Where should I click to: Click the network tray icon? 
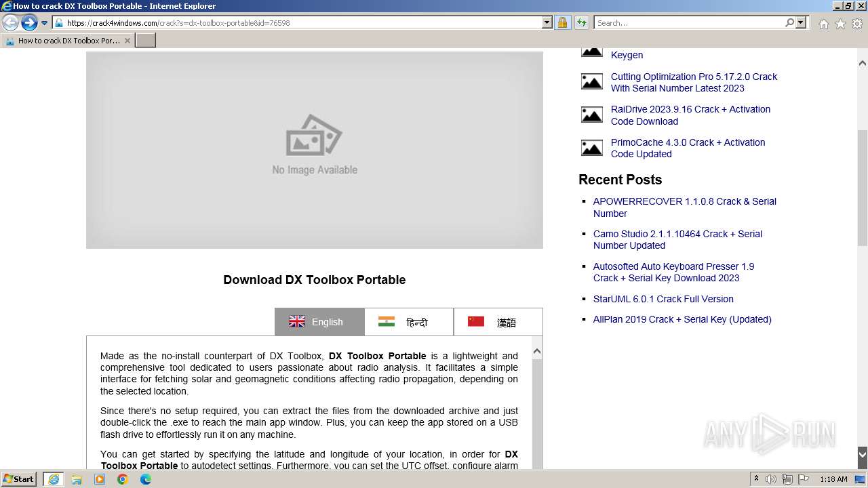[x=787, y=479]
